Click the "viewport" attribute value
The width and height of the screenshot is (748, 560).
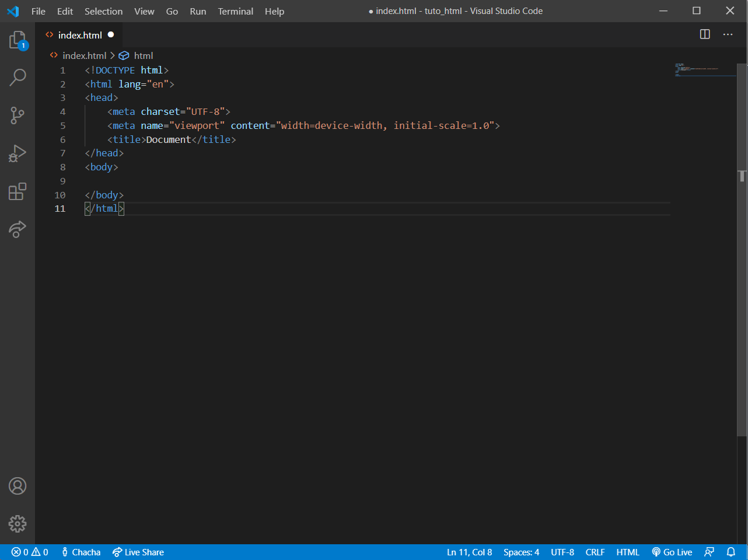(197, 125)
